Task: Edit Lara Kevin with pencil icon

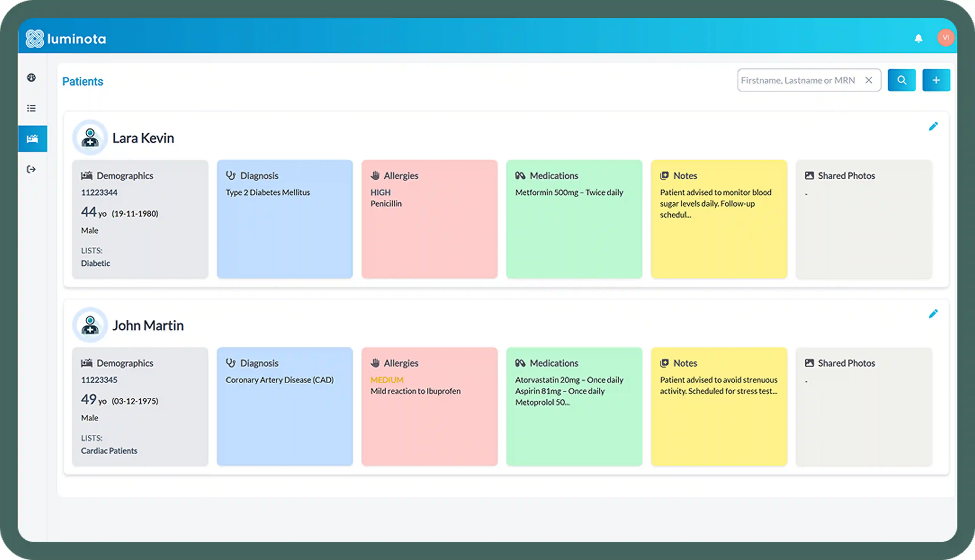Action: tap(933, 126)
